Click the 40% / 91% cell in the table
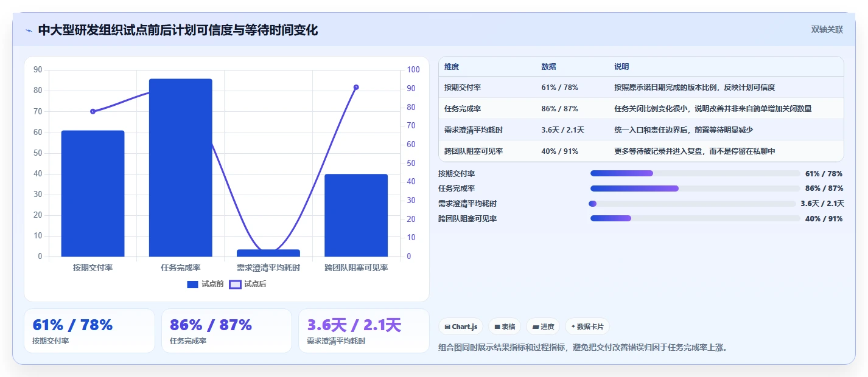This screenshot has width=868, height=377. click(x=559, y=151)
